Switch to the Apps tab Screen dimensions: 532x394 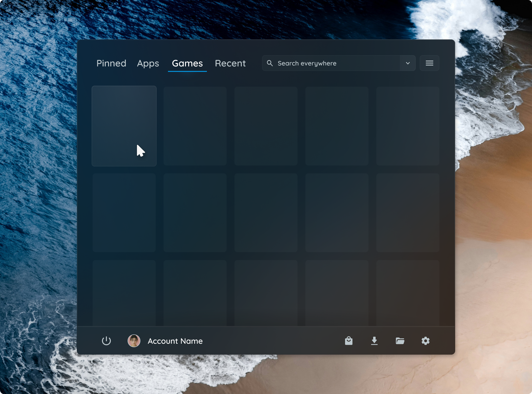tap(148, 63)
